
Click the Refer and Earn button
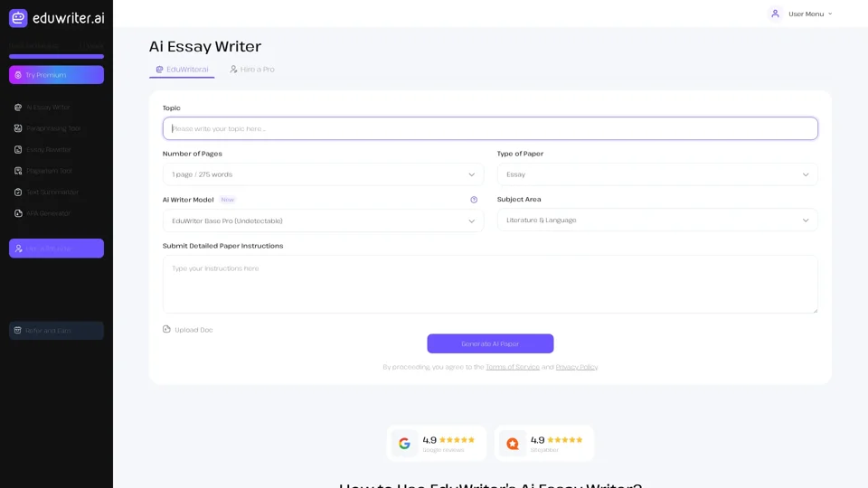pyautogui.click(x=56, y=331)
